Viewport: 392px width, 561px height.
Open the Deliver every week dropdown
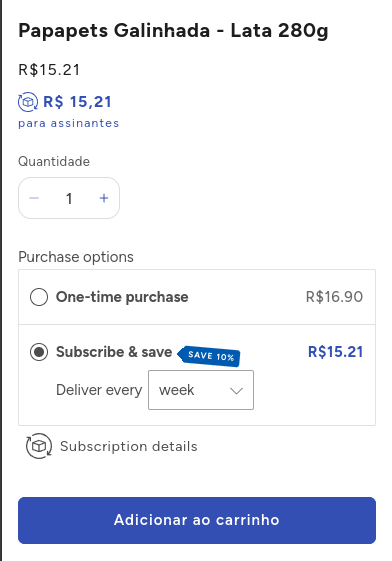click(201, 390)
